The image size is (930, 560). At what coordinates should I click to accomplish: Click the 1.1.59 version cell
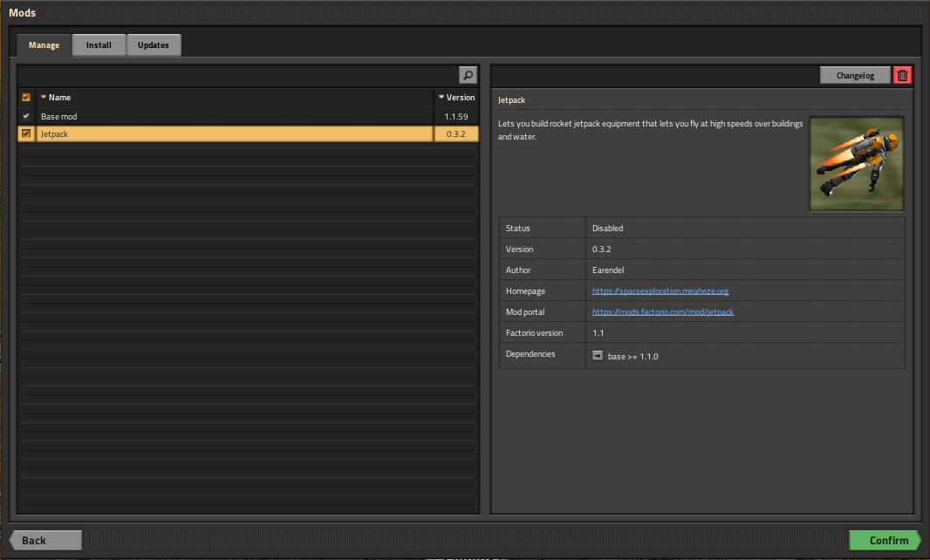456,116
